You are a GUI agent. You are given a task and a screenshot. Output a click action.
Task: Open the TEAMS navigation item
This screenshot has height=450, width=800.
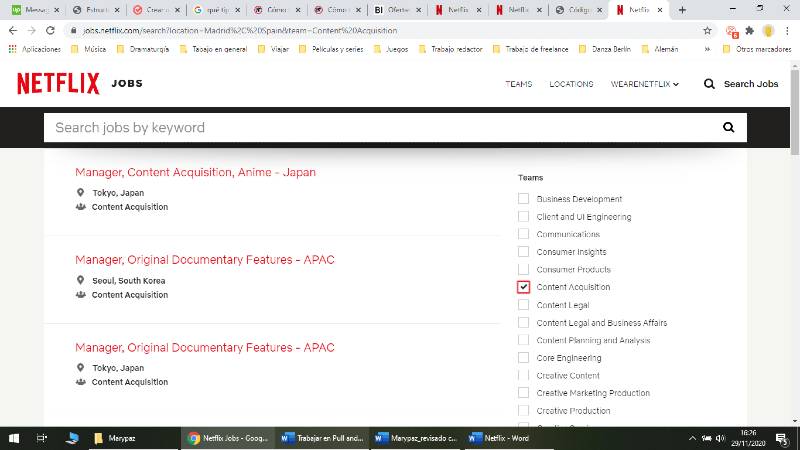[x=518, y=84]
